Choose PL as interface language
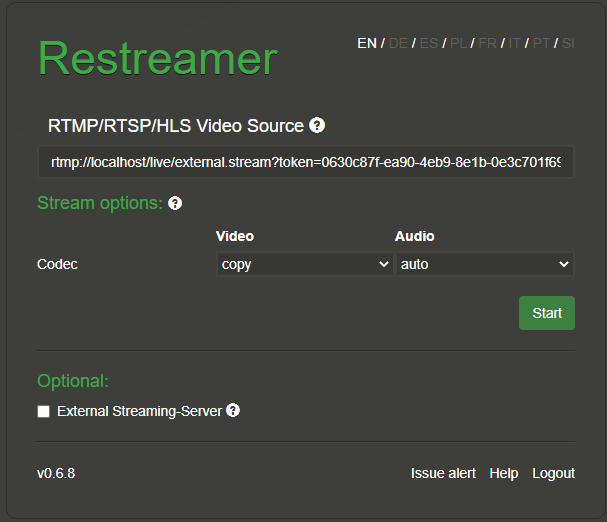The height and width of the screenshot is (522, 607). point(458,43)
